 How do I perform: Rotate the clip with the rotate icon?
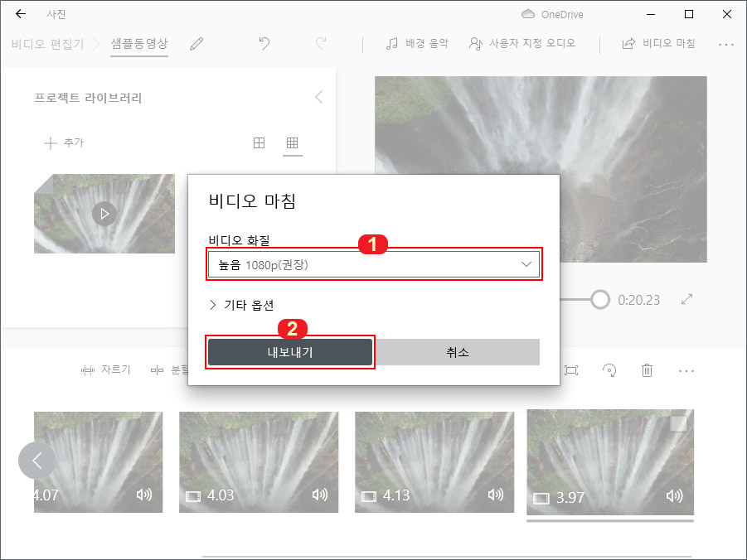[x=609, y=370]
